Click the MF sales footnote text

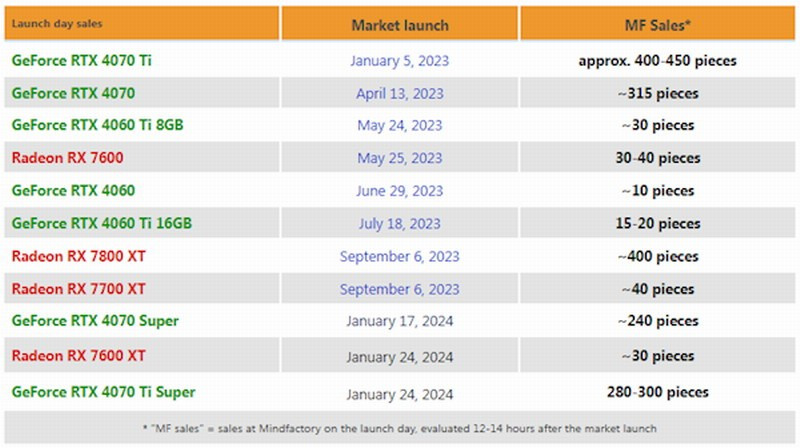(x=400, y=427)
